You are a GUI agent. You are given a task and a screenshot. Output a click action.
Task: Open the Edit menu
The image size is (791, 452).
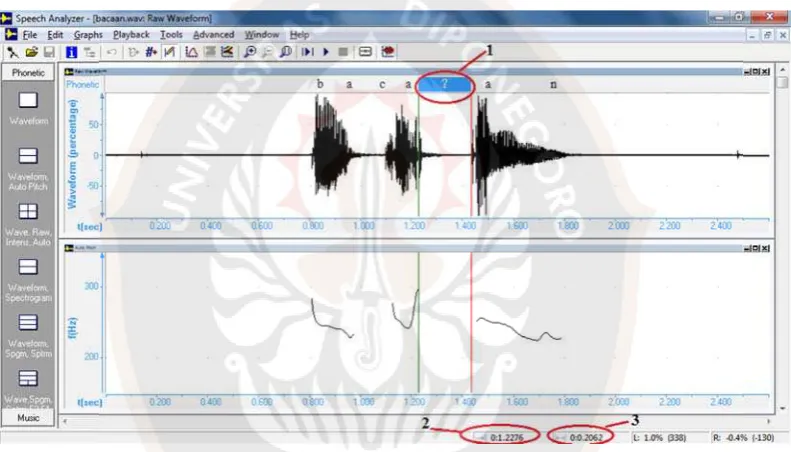[55, 35]
